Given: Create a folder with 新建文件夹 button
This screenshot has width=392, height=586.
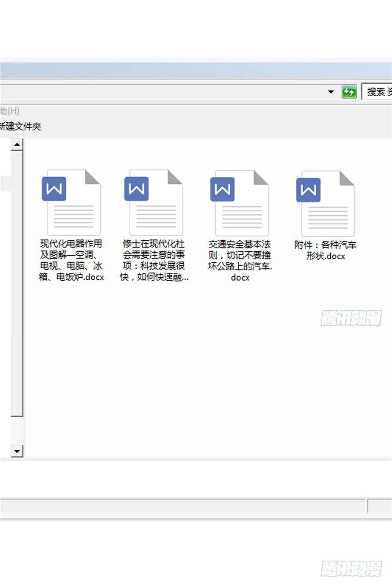Looking at the screenshot, I should 20,126.
